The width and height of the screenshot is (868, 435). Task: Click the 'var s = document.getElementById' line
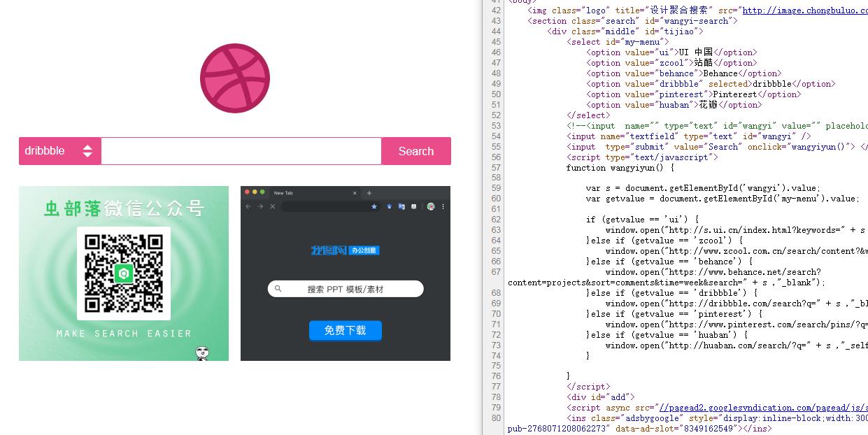(x=703, y=189)
